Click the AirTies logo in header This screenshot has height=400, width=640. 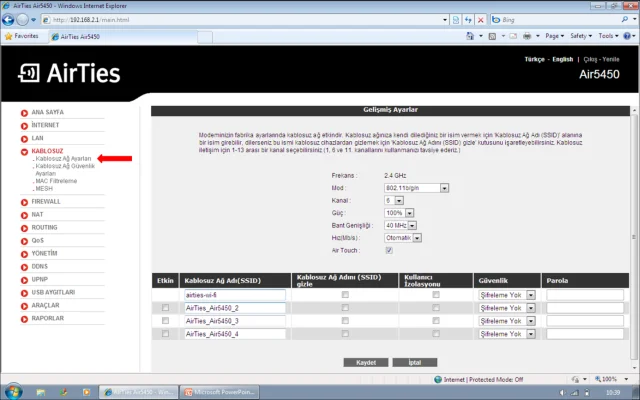point(69,73)
